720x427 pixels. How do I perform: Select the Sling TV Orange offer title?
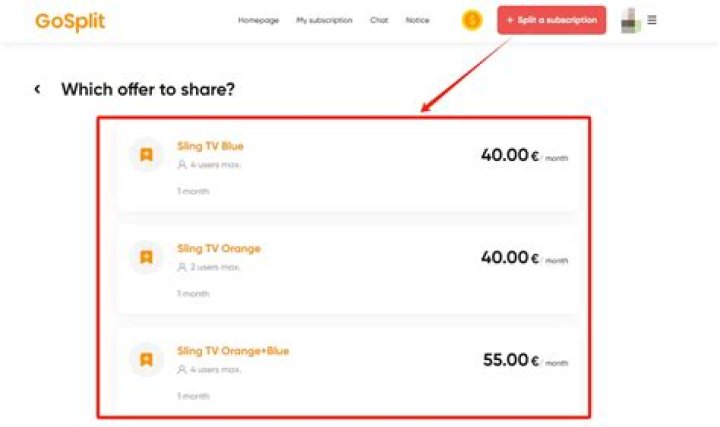pyautogui.click(x=219, y=248)
